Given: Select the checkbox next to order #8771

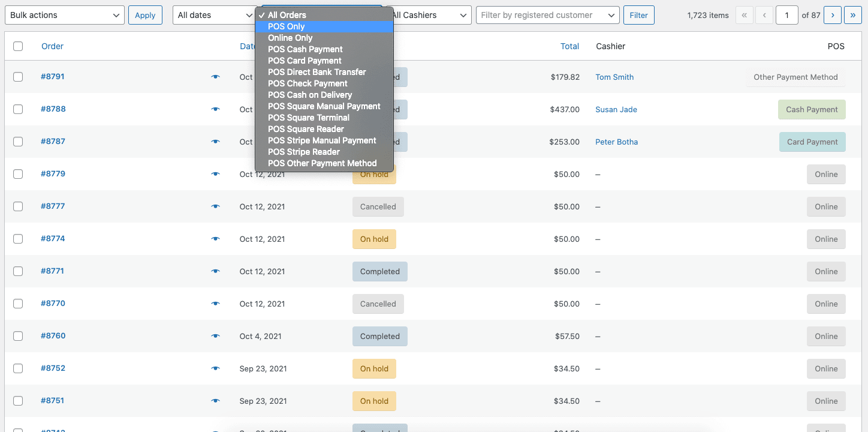Looking at the screenshot, I should tap(17, 271).
